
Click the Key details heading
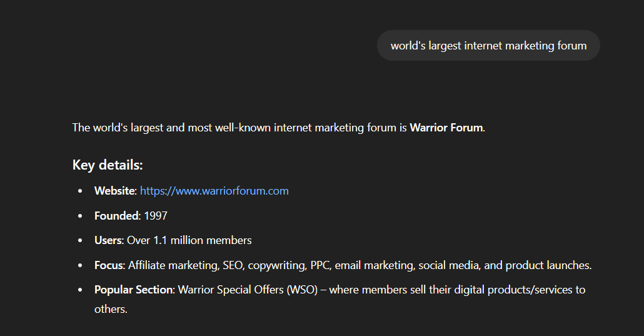point(108,165)
